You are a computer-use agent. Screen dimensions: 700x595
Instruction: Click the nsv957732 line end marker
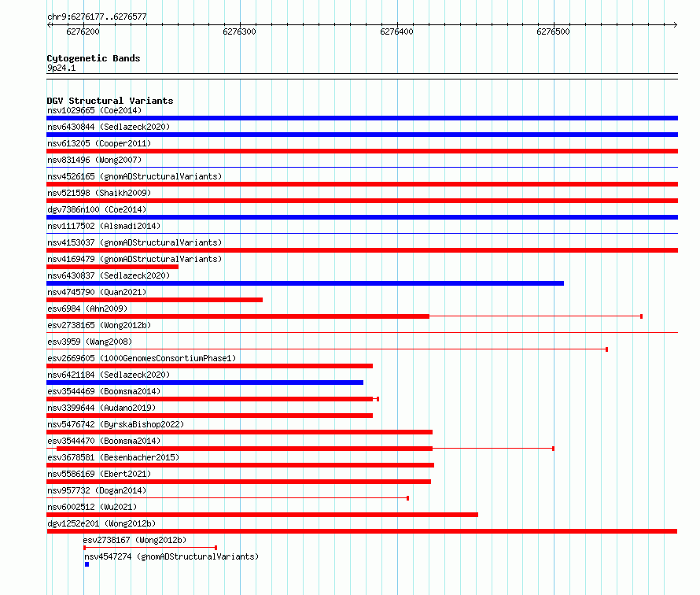407,498
